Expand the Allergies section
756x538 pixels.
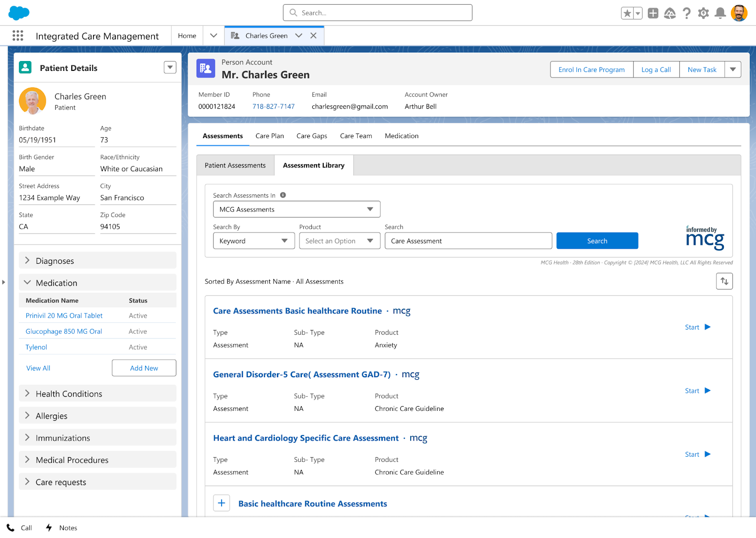tap(97, 416)
